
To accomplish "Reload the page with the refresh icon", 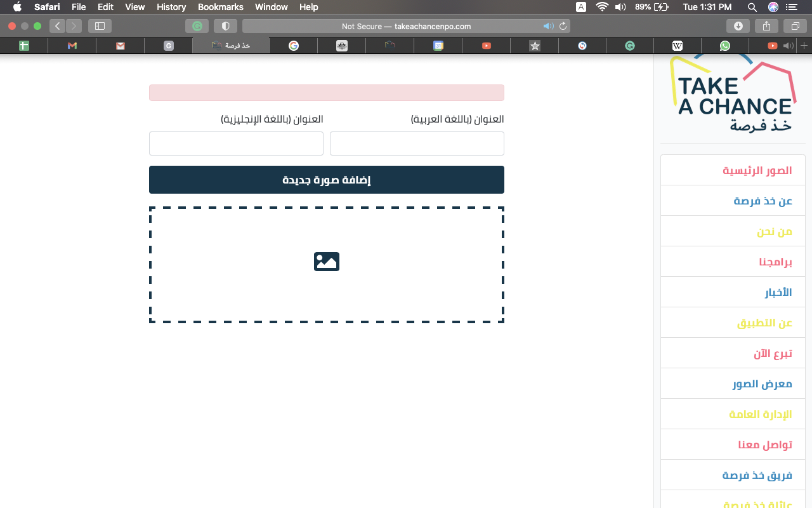I will (563, 26).
